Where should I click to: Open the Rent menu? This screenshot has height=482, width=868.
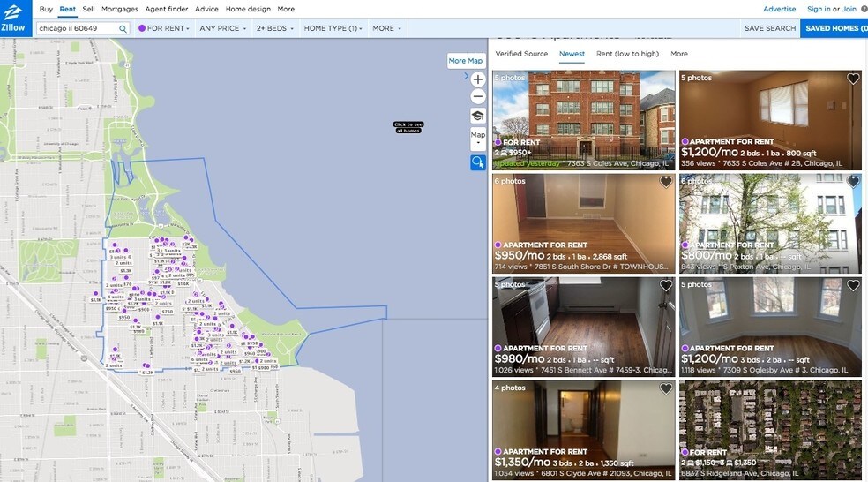tap(68, 9)
